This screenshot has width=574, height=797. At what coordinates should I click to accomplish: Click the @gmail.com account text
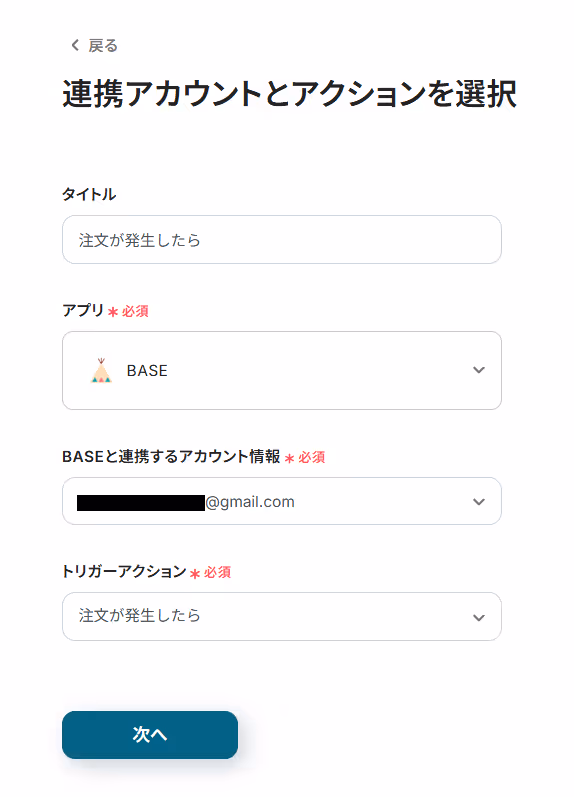click(250, 502)
